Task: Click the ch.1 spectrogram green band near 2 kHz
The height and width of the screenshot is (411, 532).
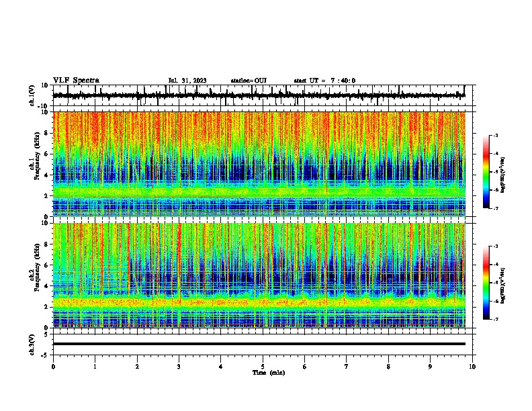Action: pyautogui.click(x=259, y=192)
